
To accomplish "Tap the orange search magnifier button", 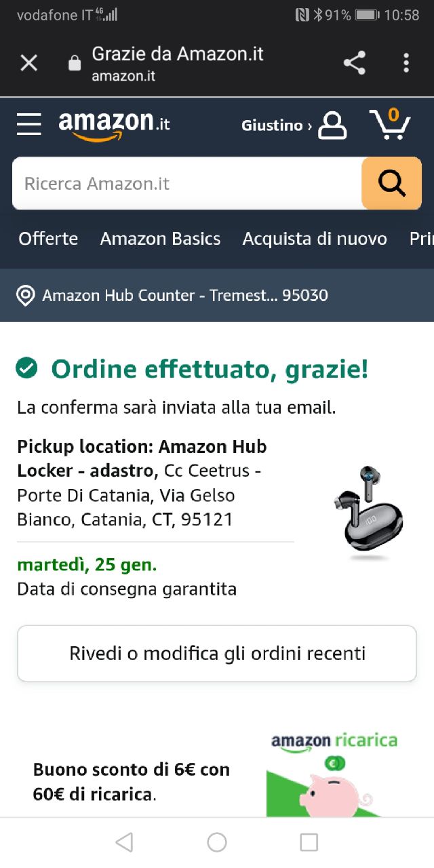I will pyautogui.click(x=391, y=183).
